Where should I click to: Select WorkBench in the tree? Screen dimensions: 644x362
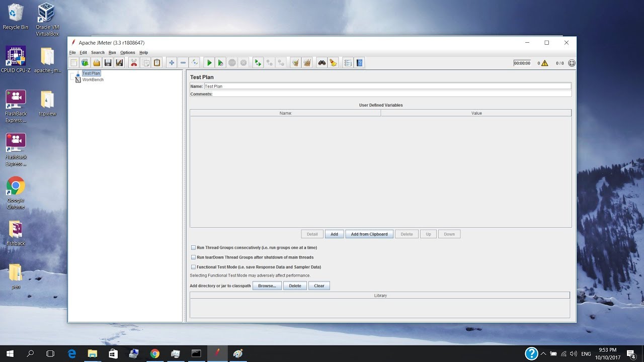coord(93,79)
